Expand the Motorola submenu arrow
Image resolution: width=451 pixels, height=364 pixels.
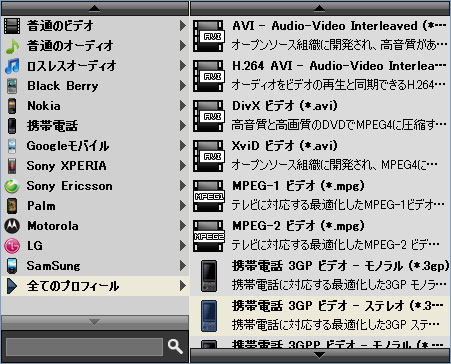tap(182, 226)
